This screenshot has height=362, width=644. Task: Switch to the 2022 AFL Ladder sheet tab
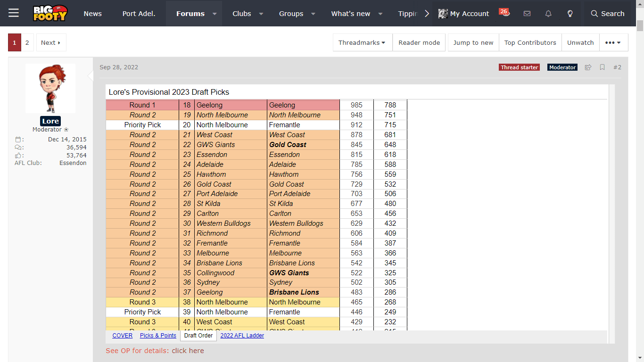coord(242,336)
